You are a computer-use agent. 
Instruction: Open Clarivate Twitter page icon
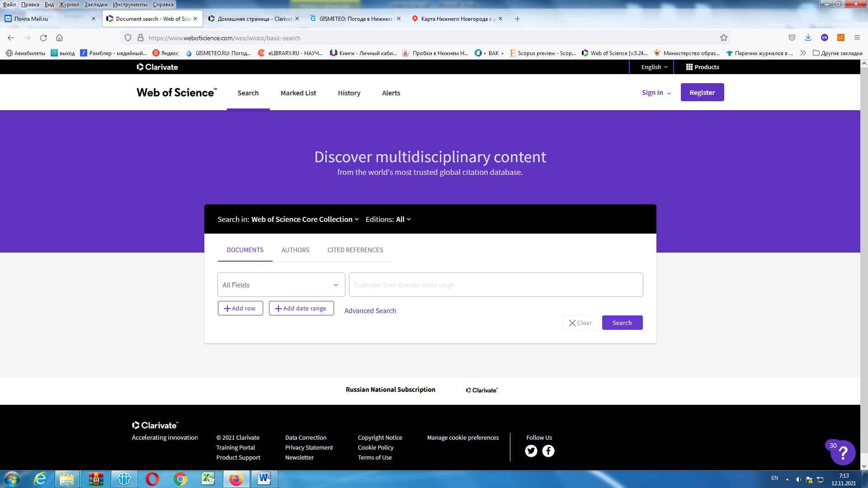[531, 451]
